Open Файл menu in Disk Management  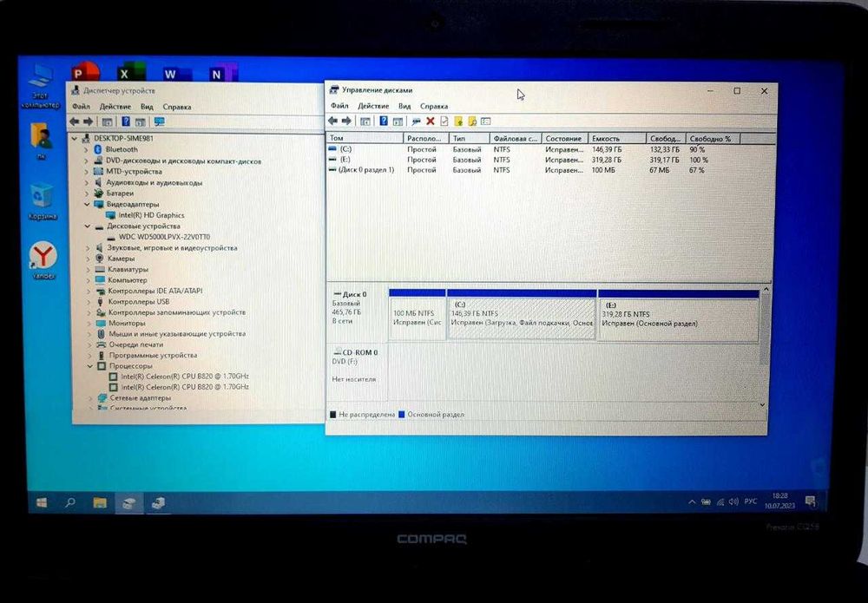pyautogui.click(x=339, y=106)
